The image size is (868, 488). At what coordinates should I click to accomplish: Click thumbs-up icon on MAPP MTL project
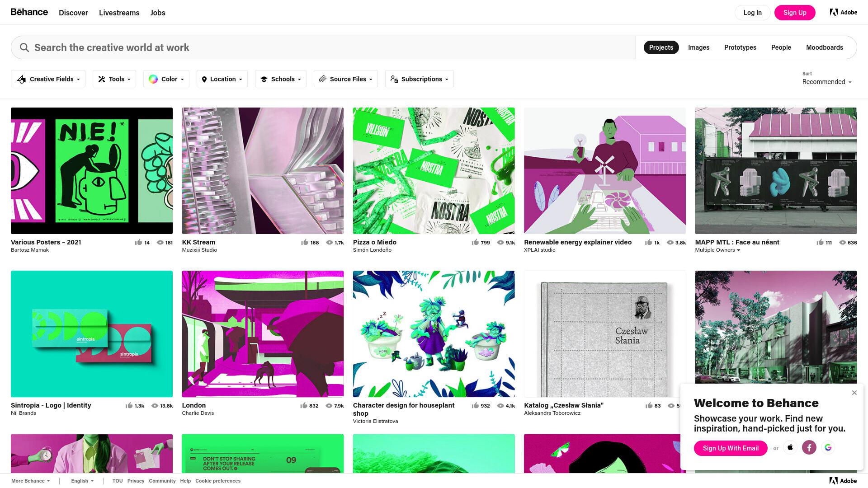click(820, 242)
